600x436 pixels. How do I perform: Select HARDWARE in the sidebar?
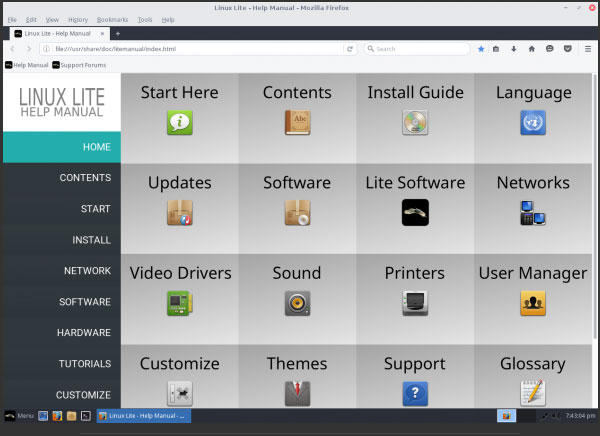pos(62,332)
